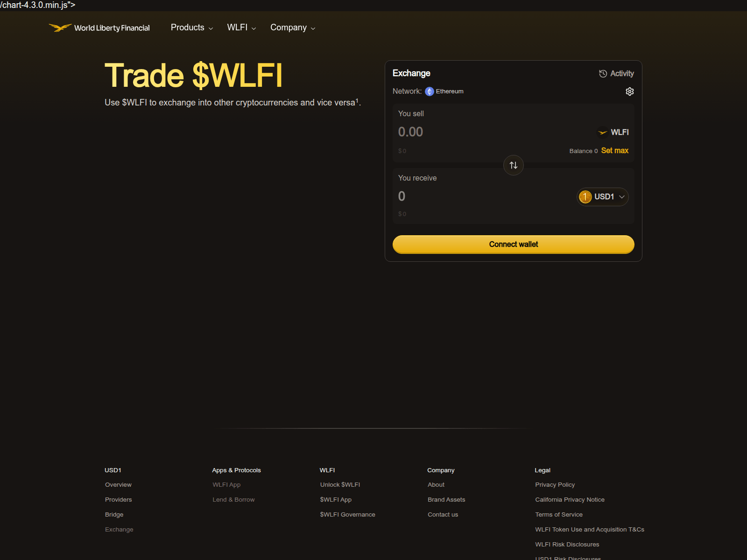This screenshot has width=747, height=560.
Task: Open the California Privacy Notice link
Action: (x=570, y=500)
